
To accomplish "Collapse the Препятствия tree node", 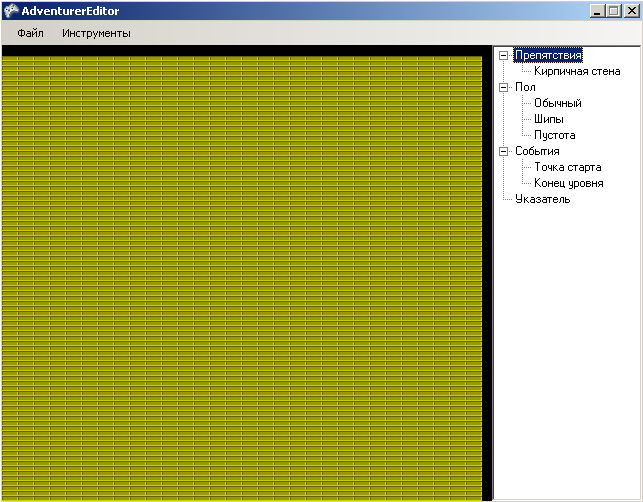I will (503, 55).
